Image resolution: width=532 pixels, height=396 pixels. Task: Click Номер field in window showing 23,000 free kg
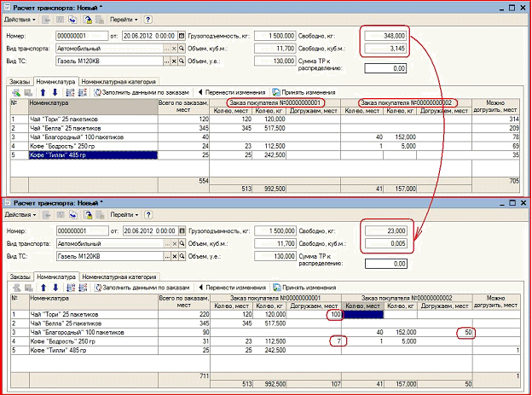(83, 231)
